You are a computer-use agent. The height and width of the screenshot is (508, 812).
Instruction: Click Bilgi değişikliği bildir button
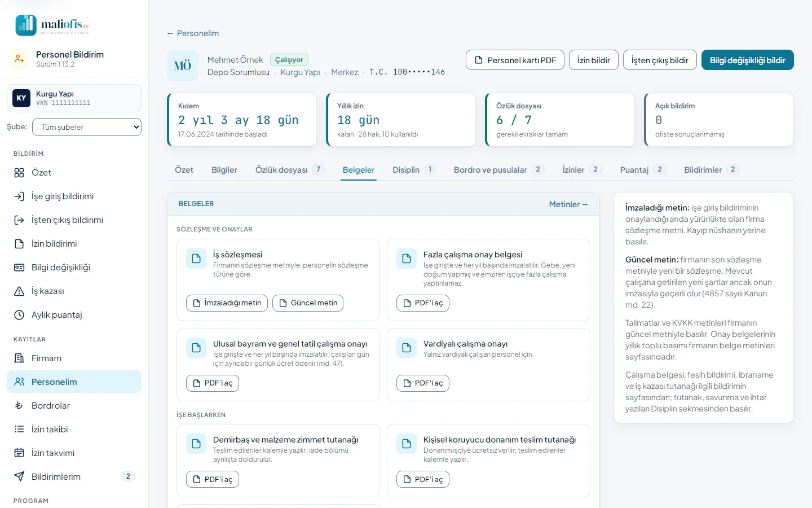[x=748, y=60]
